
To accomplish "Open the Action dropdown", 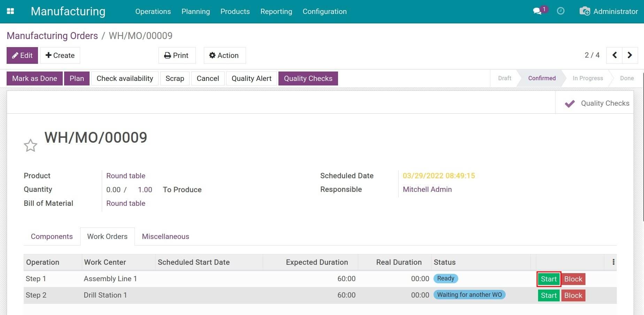I will (224, 55).
